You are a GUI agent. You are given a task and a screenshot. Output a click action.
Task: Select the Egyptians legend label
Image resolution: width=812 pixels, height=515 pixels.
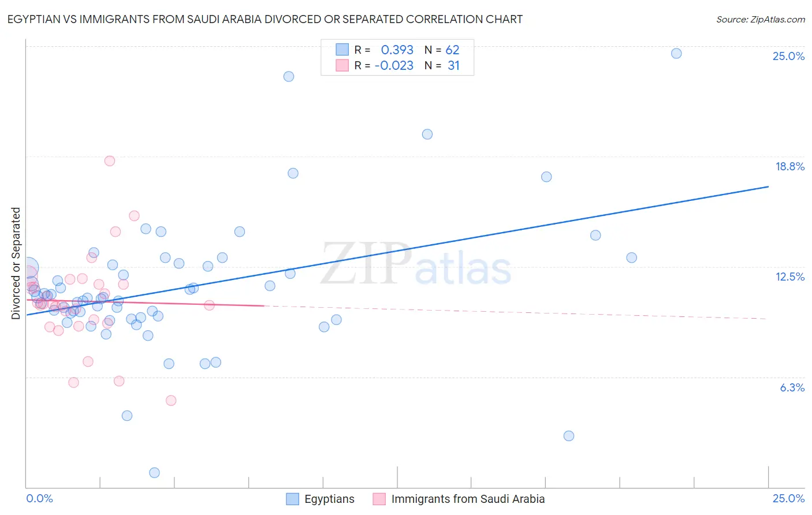pyautogui.click(x=329, y=499)
